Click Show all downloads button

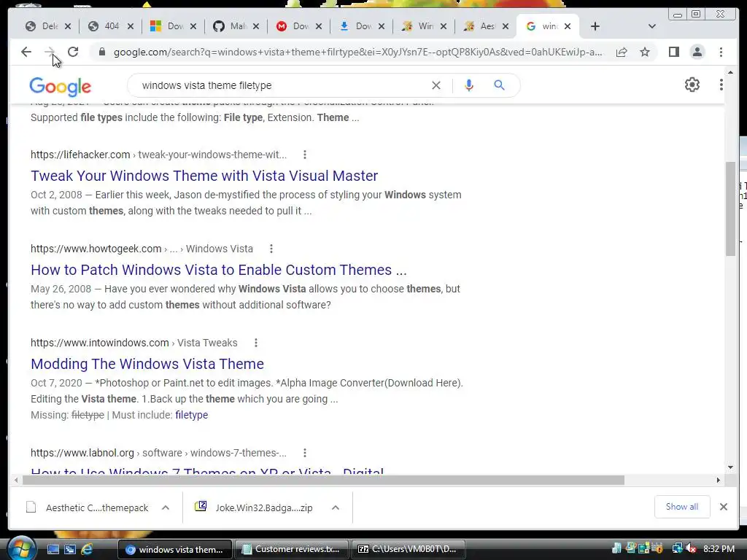[682, 507]
